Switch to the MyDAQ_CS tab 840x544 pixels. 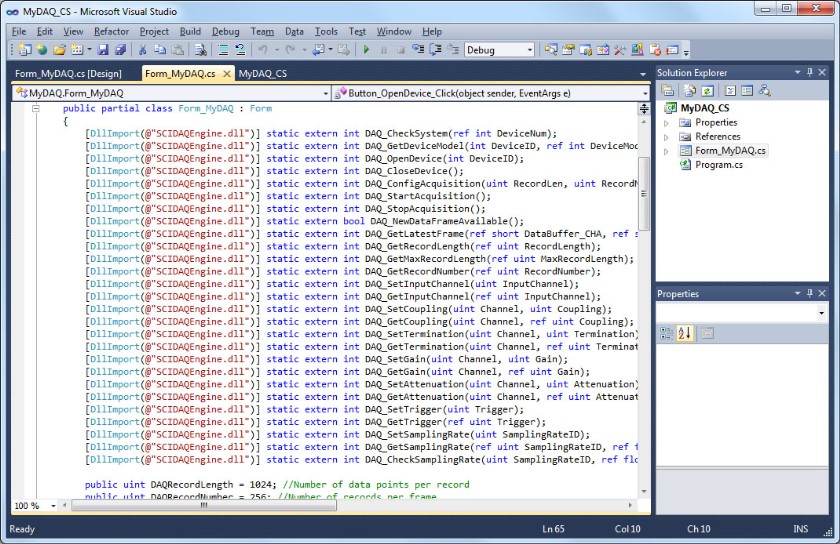pos(262,73)
